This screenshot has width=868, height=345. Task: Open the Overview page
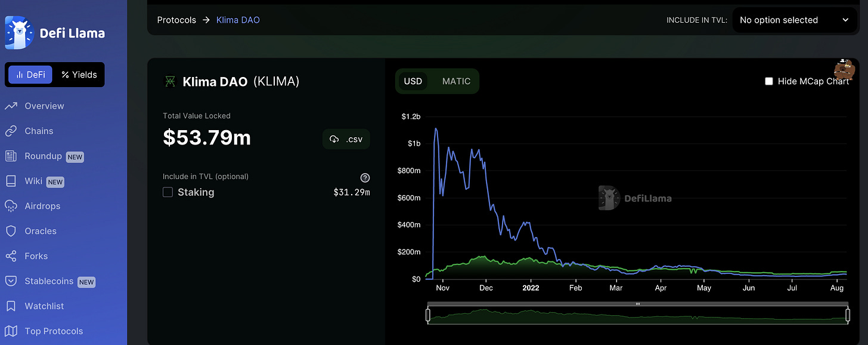point(44,106)
